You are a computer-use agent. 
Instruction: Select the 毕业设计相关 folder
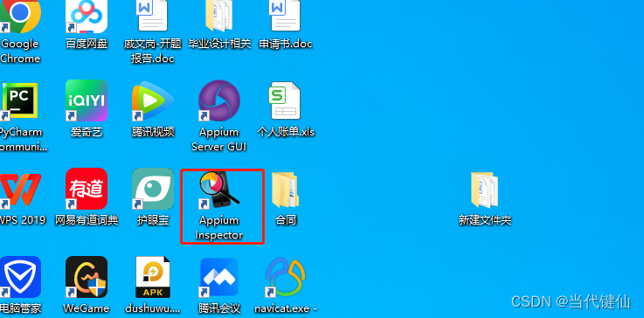tap(219, 16)
